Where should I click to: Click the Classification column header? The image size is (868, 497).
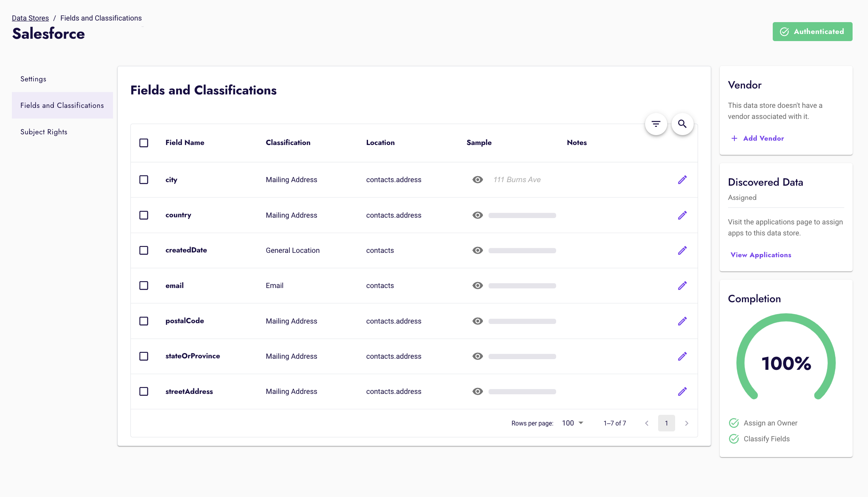click(x=288, y=143)
